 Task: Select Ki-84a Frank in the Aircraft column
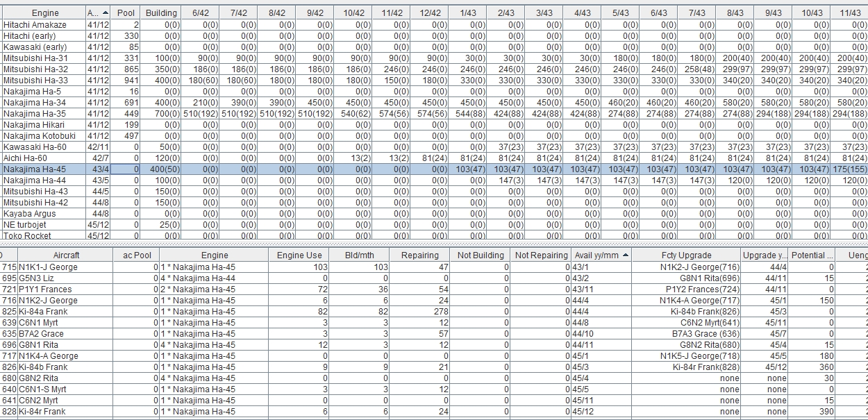(x=66, y=311)
